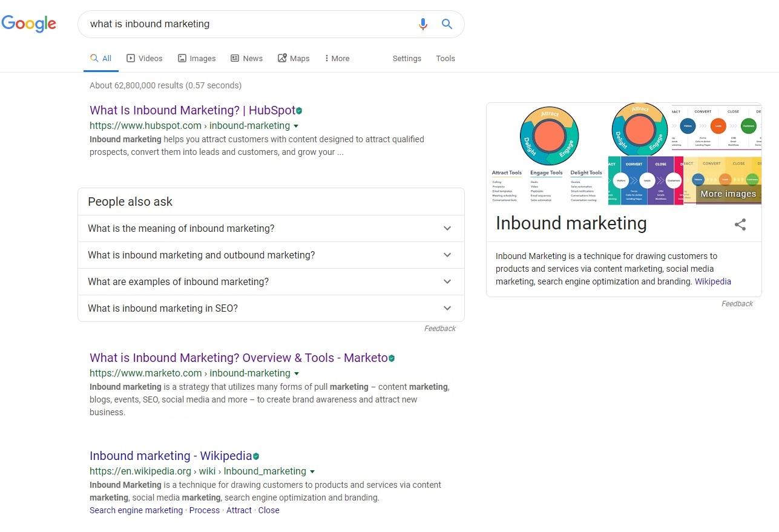Screen dimensions: 779x532
Task: Open 'Search engine marketing' sitelink
Action: 136,510
